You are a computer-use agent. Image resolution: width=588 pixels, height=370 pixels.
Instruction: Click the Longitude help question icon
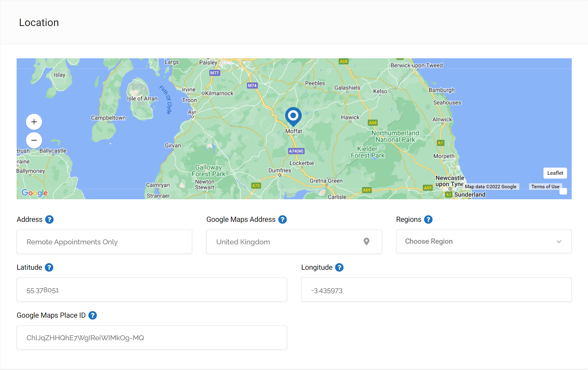(x=339, y=267)
